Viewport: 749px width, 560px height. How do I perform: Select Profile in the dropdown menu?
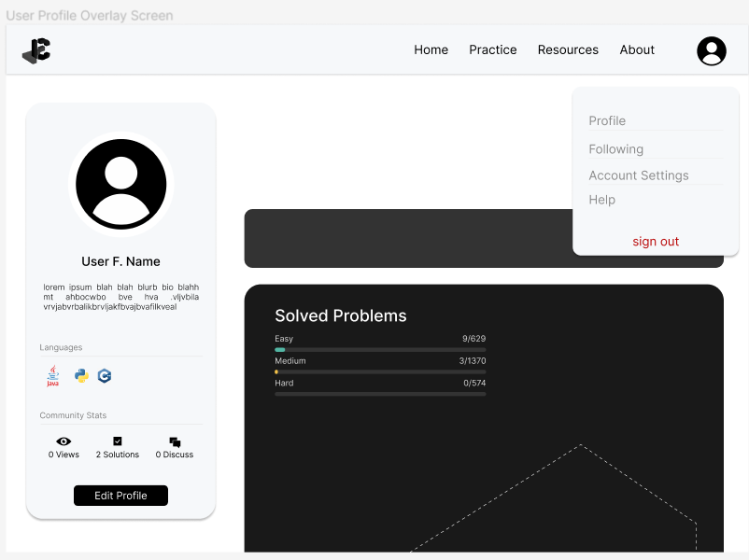pos(607,120)
